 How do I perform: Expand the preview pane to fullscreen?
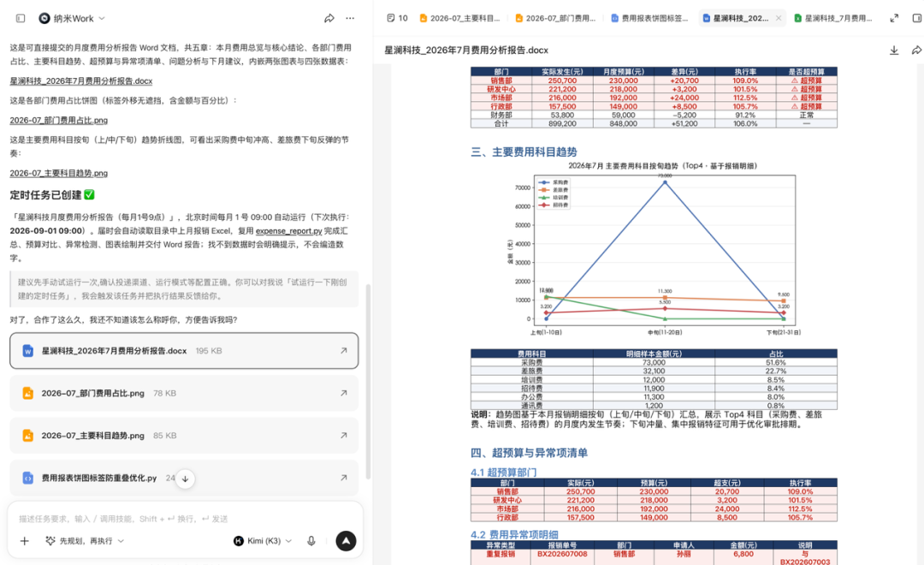click(894, 18)
